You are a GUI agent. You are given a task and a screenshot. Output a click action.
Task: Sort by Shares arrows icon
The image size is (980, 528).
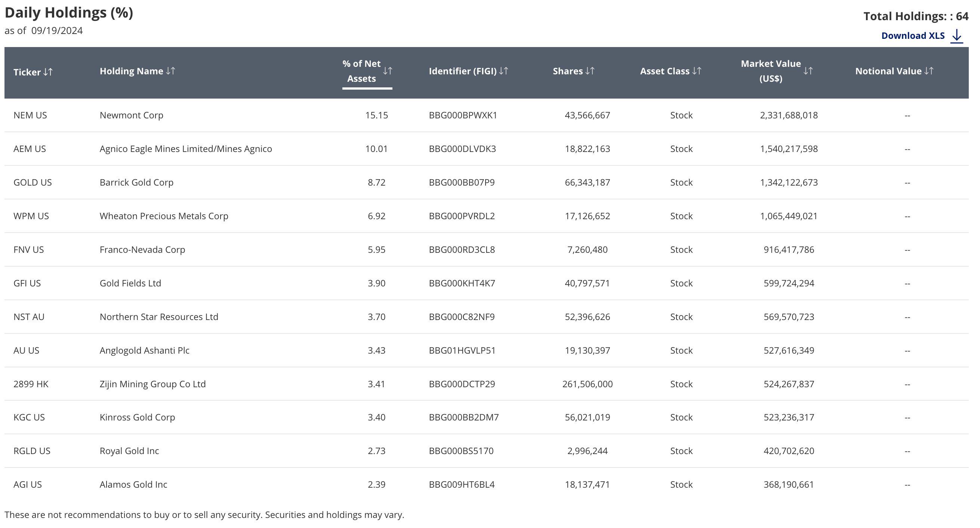pyautogui.click(x=590, y=71)
